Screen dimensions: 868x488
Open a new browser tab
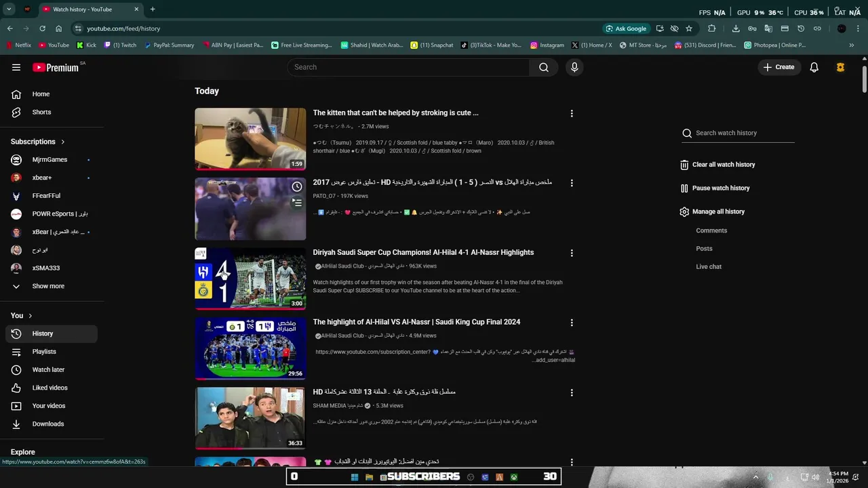153,9
